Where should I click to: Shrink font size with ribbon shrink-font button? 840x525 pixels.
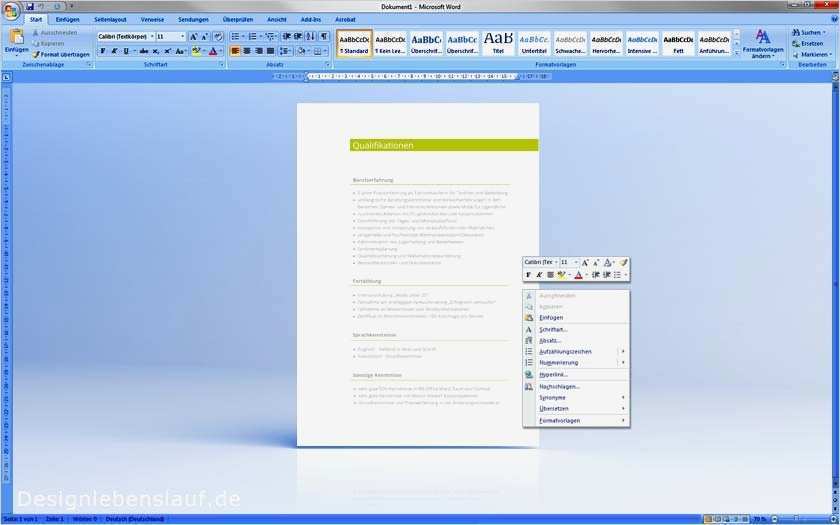[x=204, y=36]
